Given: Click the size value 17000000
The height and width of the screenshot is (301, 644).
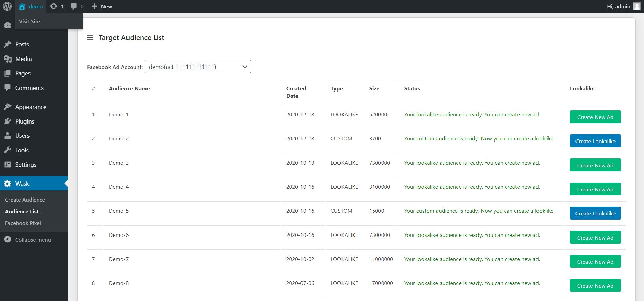Looking at the screenshot, I should coord(381,283).
